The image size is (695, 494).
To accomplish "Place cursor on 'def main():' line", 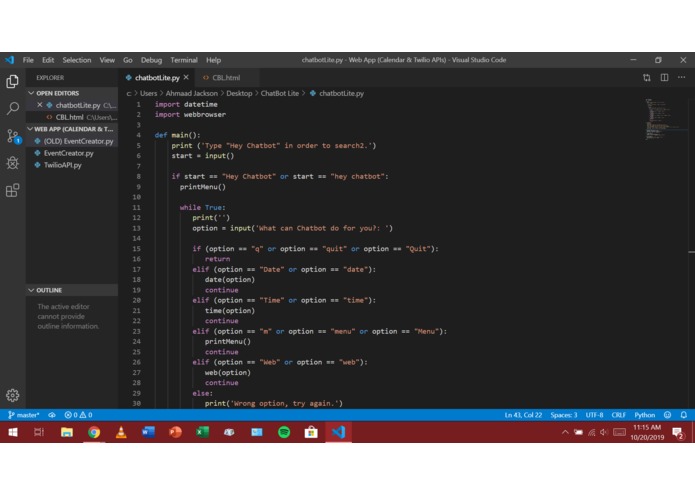I will point(178,135).
